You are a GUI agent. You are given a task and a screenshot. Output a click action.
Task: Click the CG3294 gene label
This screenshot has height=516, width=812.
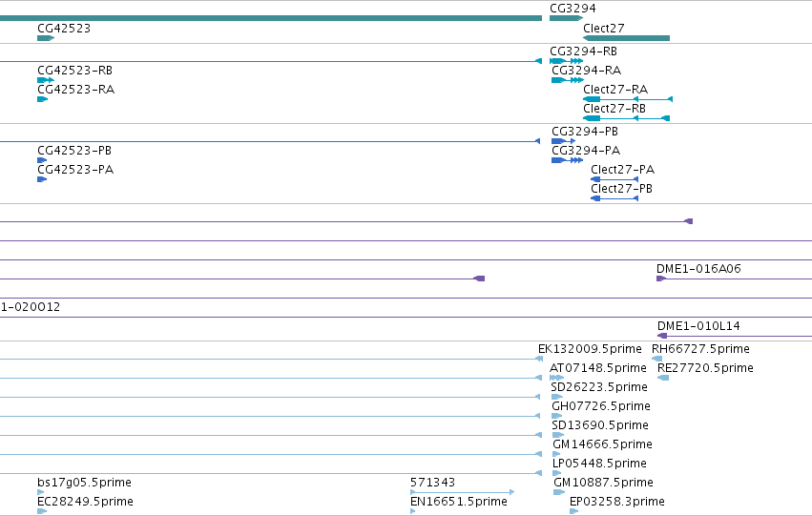point(573,9)
